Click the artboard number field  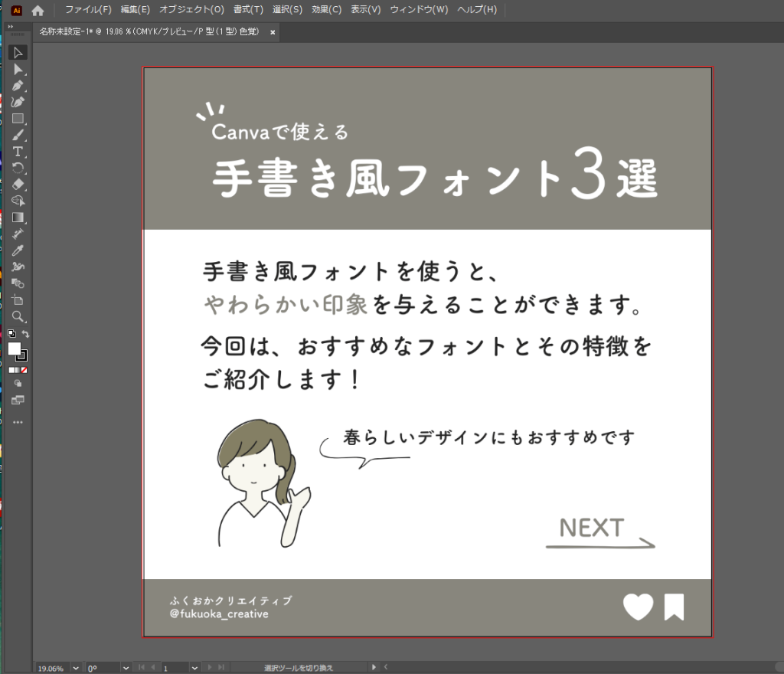(175, 668)
